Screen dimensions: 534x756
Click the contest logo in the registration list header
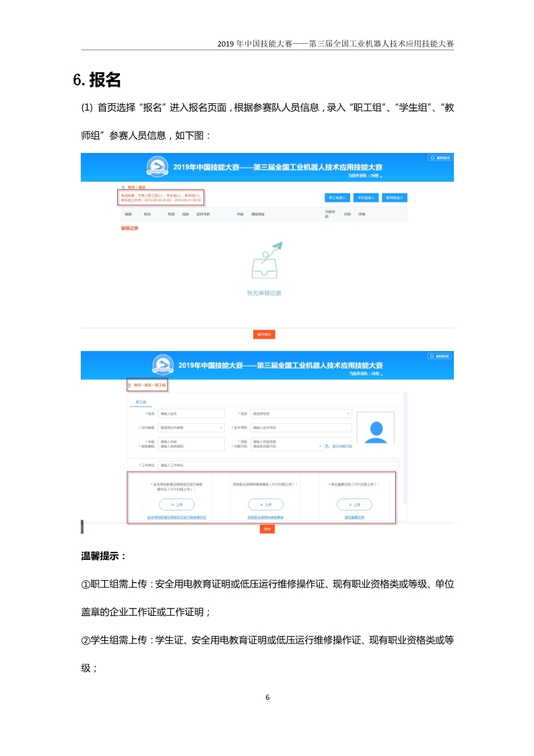click(x=158, y=167)
